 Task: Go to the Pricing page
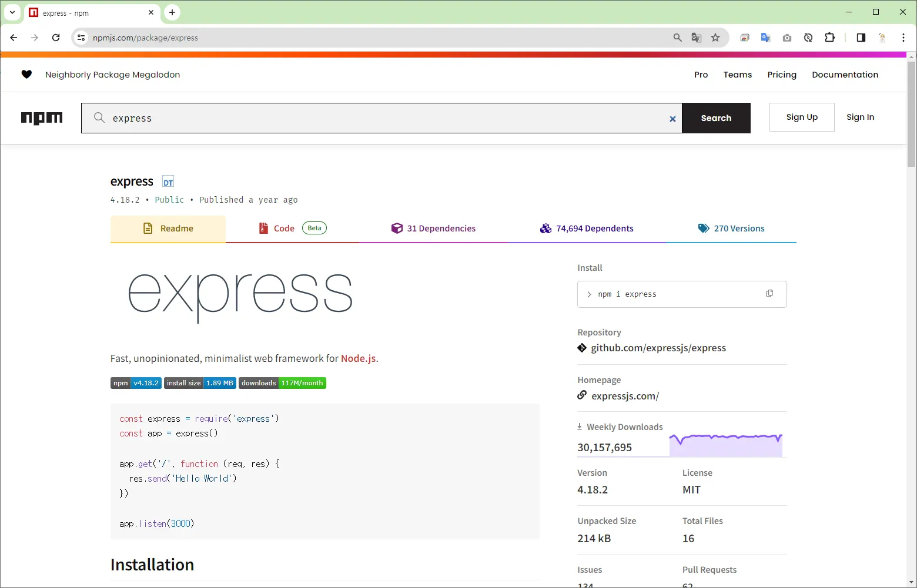(x=782, y=75)
